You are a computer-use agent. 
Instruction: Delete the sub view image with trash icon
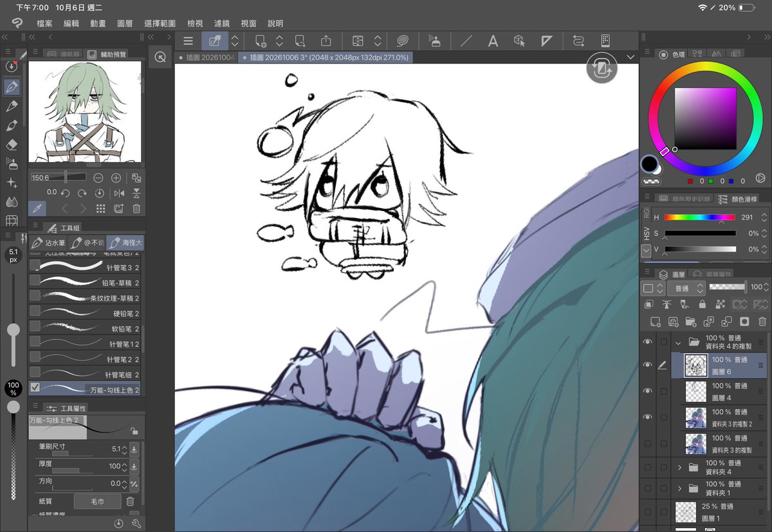136,208
